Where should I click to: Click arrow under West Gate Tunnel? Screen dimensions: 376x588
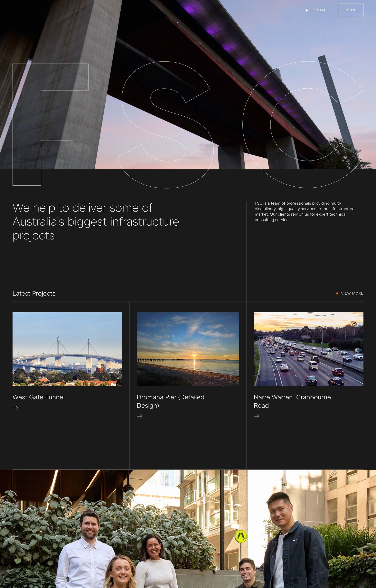[15, 408]
